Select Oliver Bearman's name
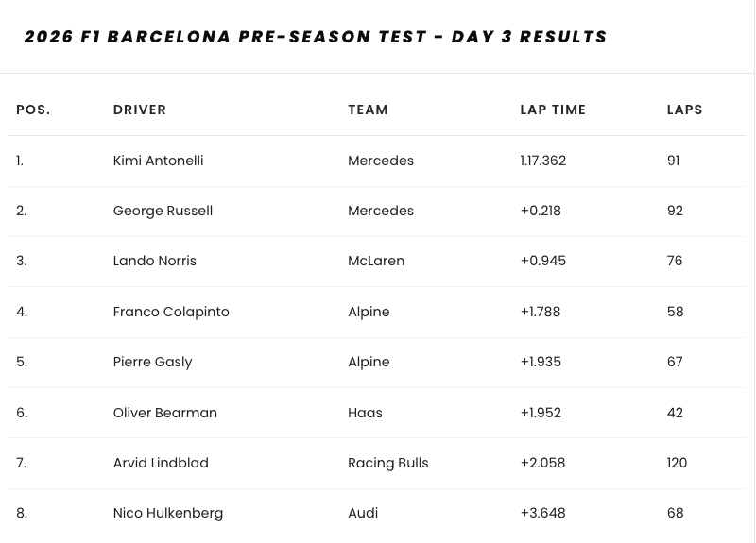 click(x=165, y=413)
